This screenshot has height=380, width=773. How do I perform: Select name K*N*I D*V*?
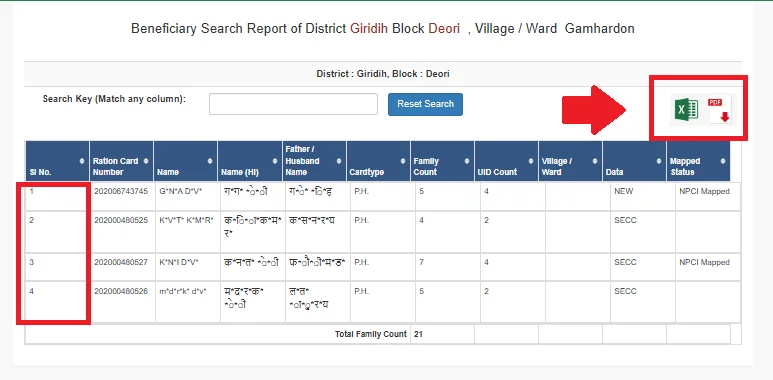[178, 262]
